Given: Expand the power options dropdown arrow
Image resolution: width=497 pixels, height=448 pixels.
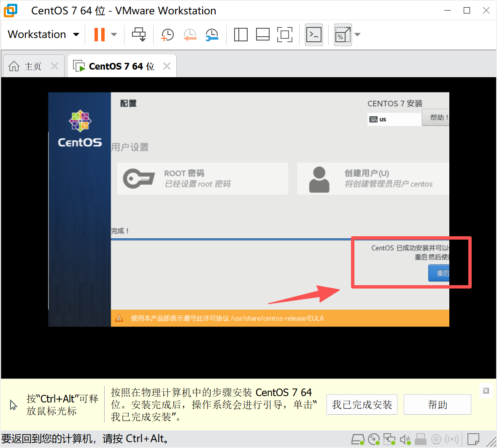Looking at the screenshot, I should pyautogui.click(x=114, y=34).
